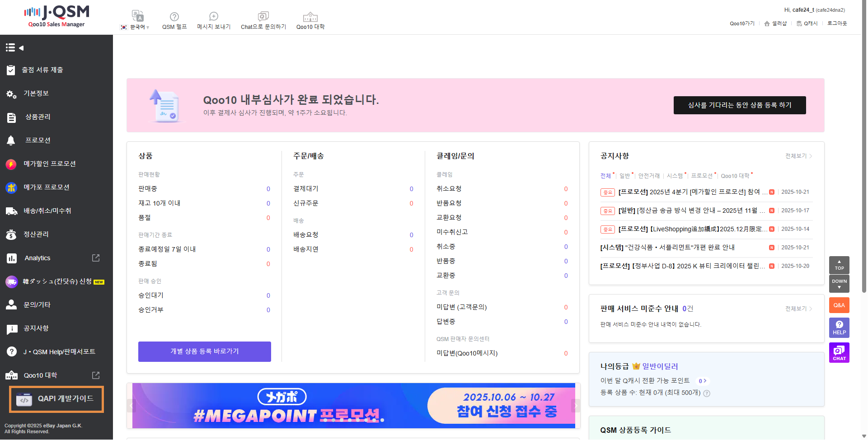Show next banner slide arrow

pos(576,406)
